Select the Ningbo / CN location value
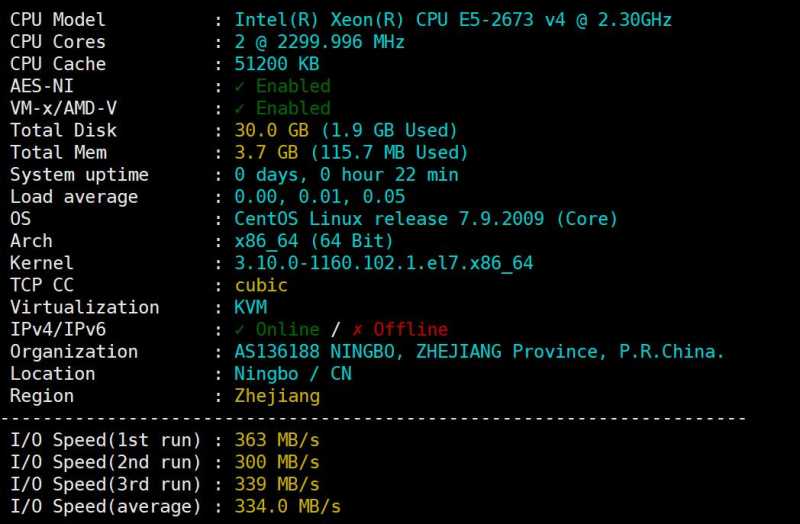This screenshot has height=524, width=800. click(293, 373)
